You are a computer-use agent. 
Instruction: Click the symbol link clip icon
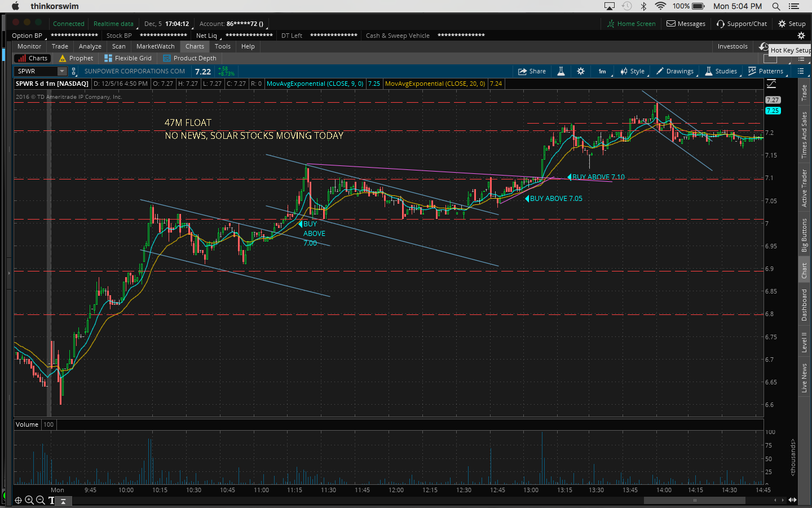click(x=74, y=72)
